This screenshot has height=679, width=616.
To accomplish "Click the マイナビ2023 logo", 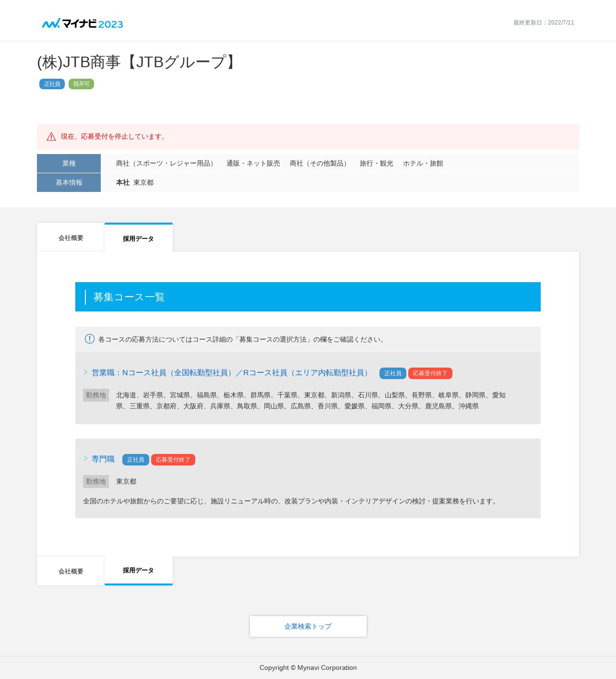I will pos(83,23).
